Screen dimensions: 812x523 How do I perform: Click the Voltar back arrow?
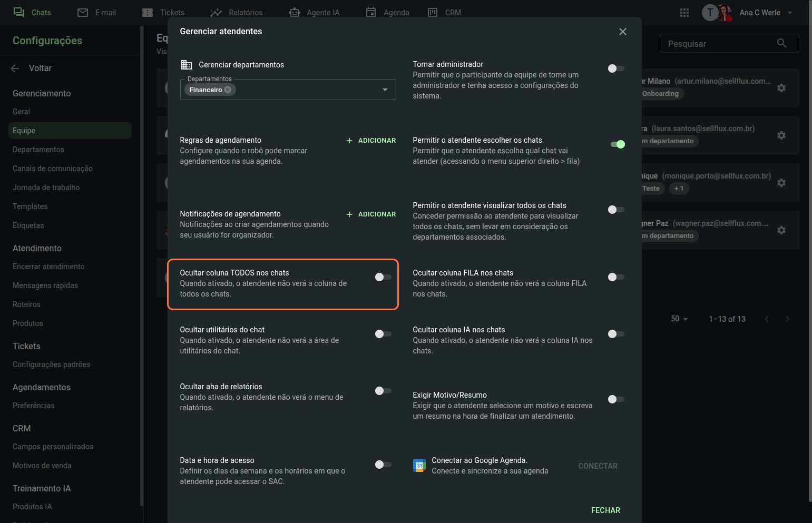point(15,68)
